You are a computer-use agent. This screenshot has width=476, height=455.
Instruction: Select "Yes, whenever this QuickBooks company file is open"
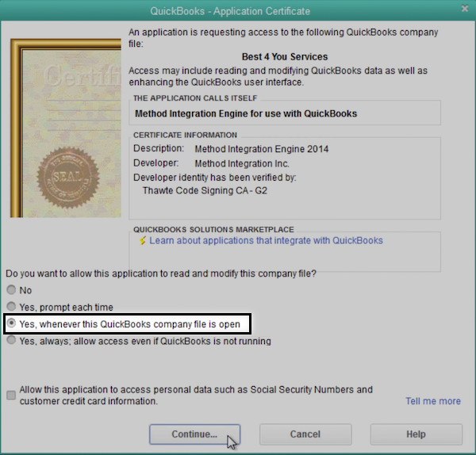(x=11, y=323)
